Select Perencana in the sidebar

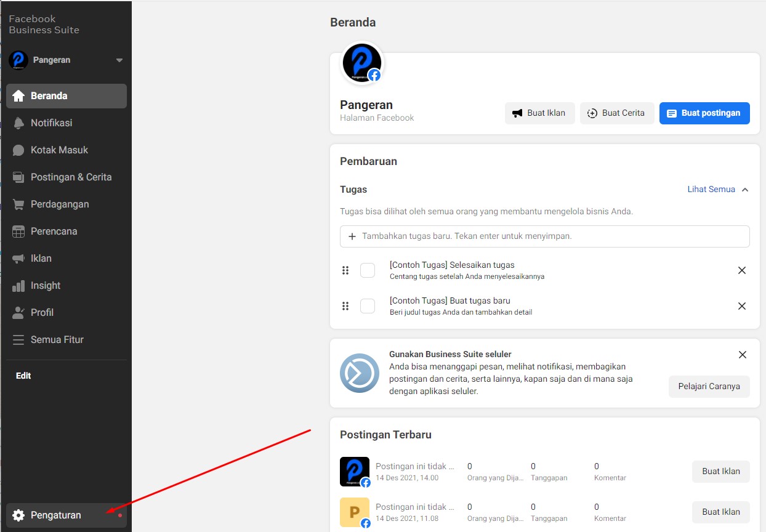[67, 232]
